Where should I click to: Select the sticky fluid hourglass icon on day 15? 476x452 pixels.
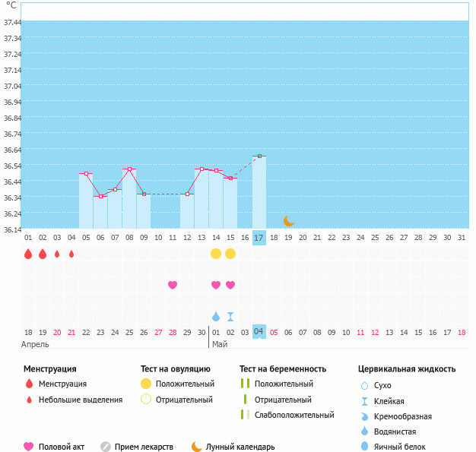(x=230, y=316)
